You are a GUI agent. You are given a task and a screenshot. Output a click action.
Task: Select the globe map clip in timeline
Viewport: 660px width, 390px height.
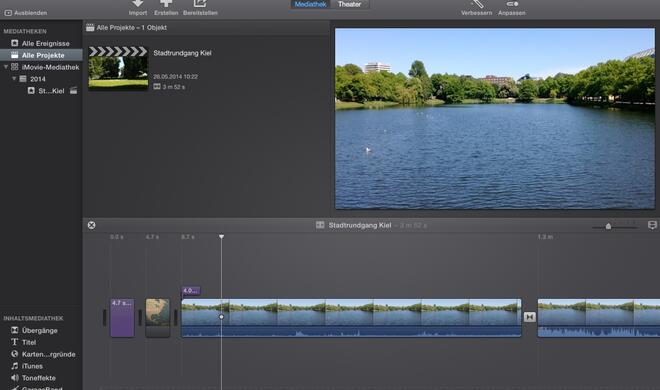(157, 318)
